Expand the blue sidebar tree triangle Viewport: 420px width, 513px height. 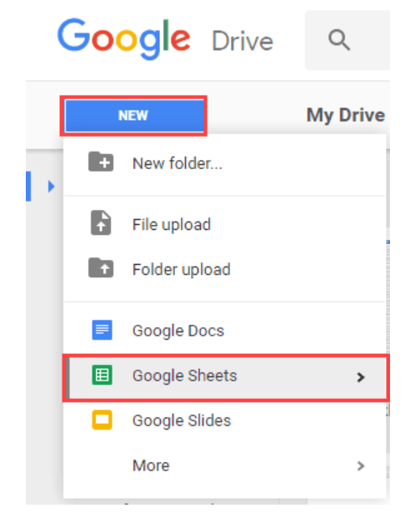pos(51,187)
